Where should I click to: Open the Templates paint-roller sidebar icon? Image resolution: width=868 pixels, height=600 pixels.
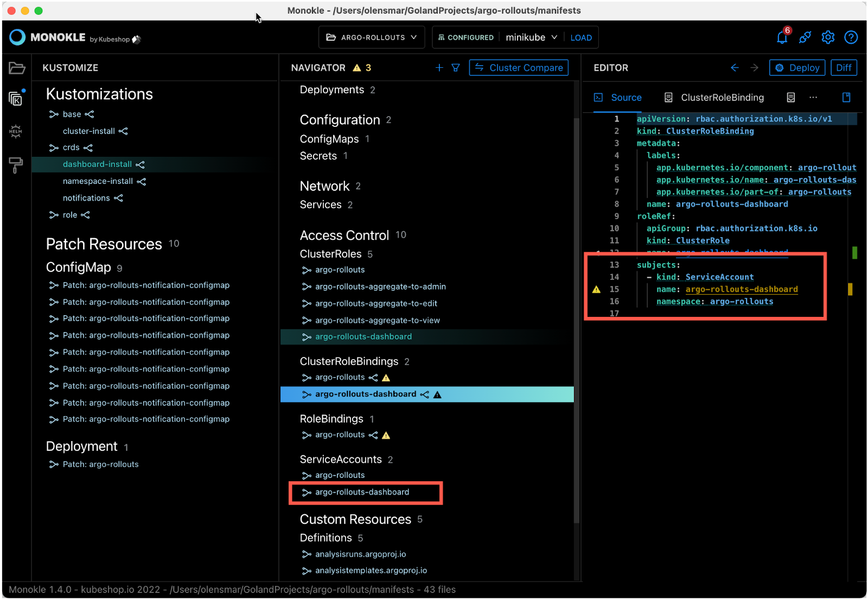point(16,165)
